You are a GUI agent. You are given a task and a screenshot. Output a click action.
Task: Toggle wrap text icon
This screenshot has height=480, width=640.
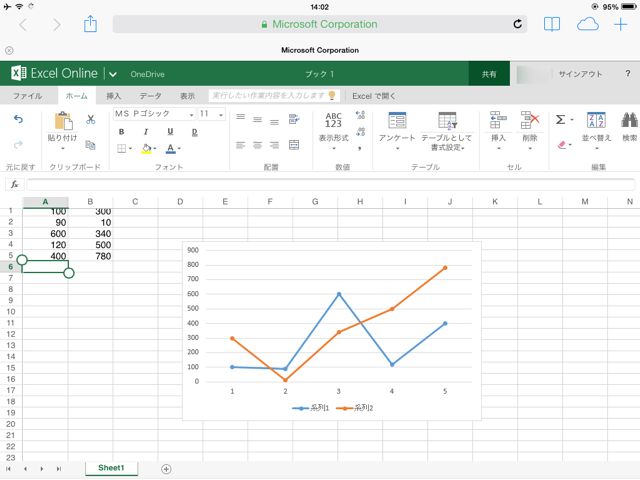(x=294, y=119)
